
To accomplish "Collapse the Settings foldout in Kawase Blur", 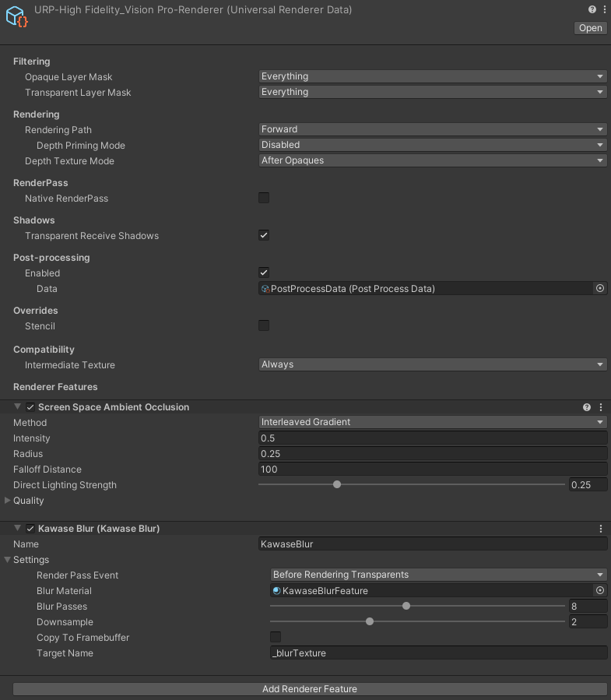I will point(7,559).
